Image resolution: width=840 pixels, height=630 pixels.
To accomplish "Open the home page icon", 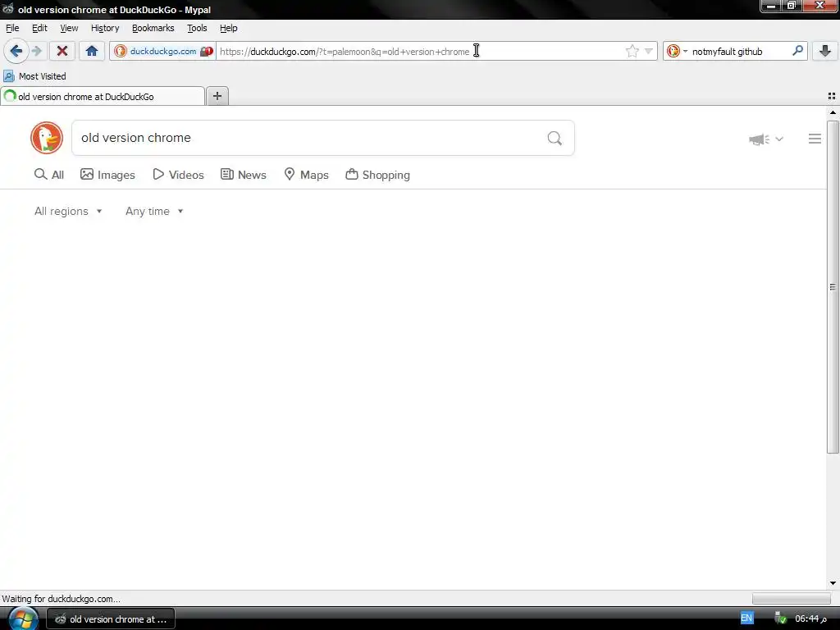I will point(92,51).
